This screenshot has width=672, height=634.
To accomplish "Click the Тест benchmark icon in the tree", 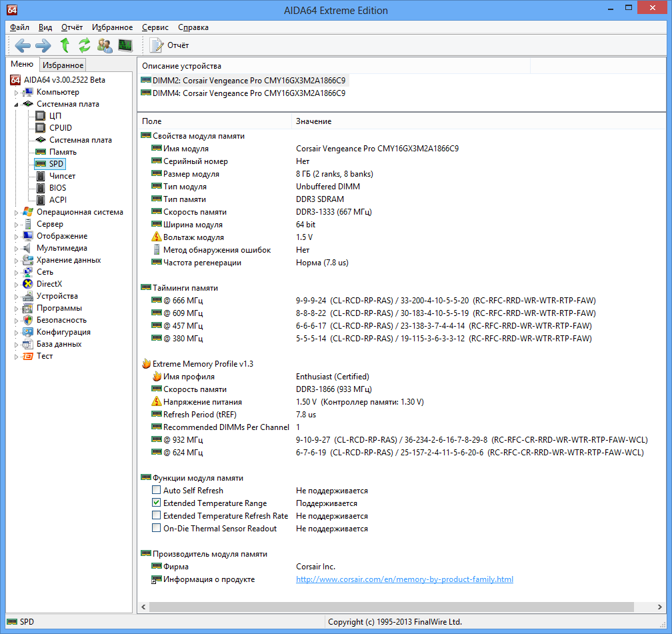I will coord(28,356).
